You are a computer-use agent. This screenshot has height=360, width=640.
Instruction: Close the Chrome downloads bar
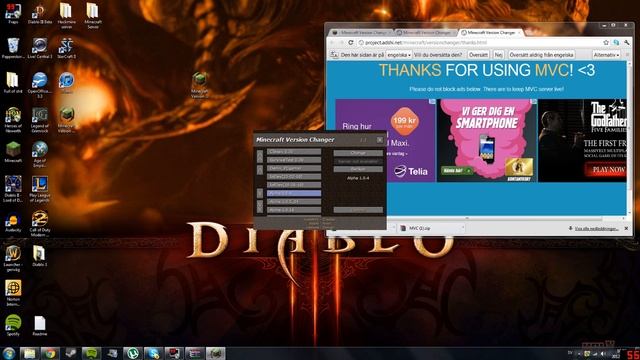coord(626,228)
